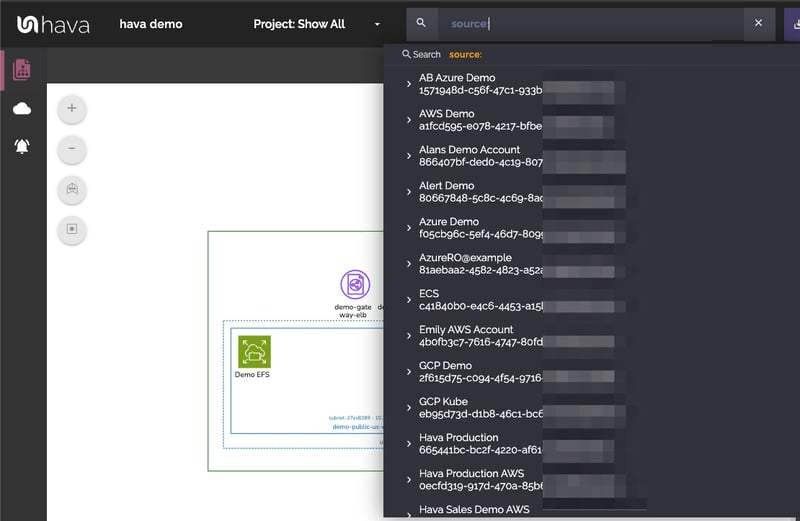The height and width of the screenshot is (521, 800).
Task: Expand the AB Azure Demo source
Action: click(x=409, y=84)
